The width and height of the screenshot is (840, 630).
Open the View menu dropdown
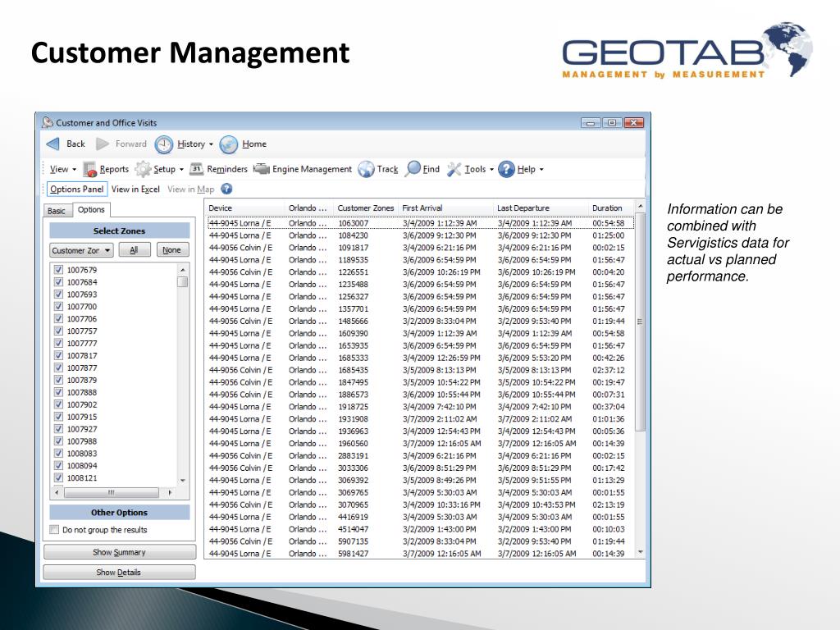click(62, 169)
